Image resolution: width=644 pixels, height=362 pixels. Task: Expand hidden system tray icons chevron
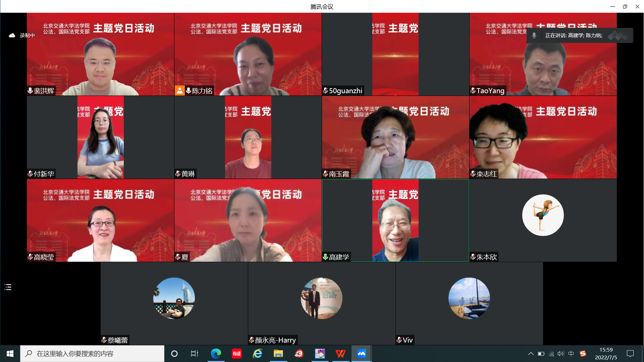point(531,354)
